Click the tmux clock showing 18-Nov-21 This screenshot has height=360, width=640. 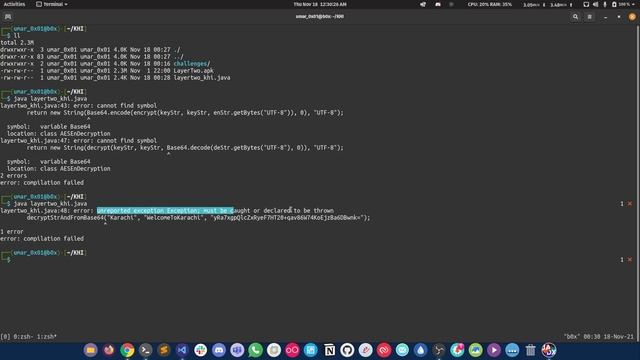click(608, 337)
